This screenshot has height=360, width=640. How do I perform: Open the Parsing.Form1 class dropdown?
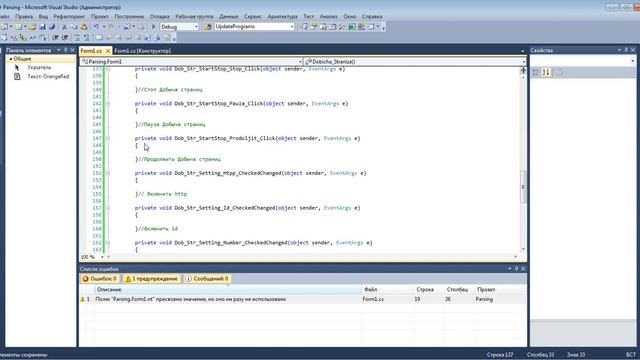(300, 62)
